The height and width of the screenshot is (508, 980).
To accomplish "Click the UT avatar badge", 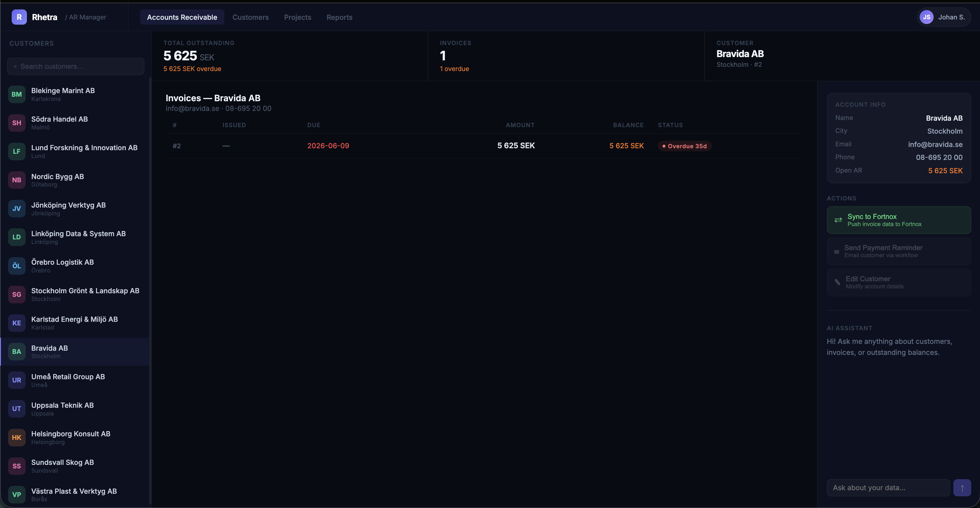I will (16, 409).
